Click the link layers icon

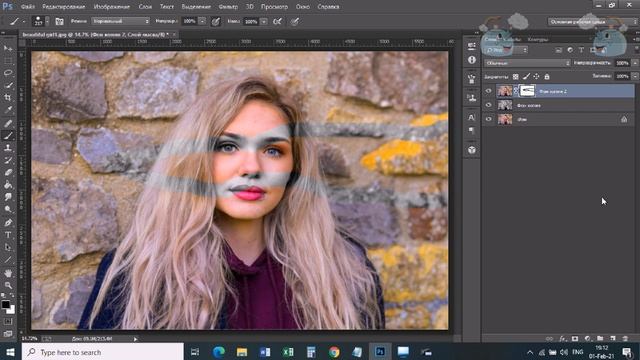coord(549,338)
